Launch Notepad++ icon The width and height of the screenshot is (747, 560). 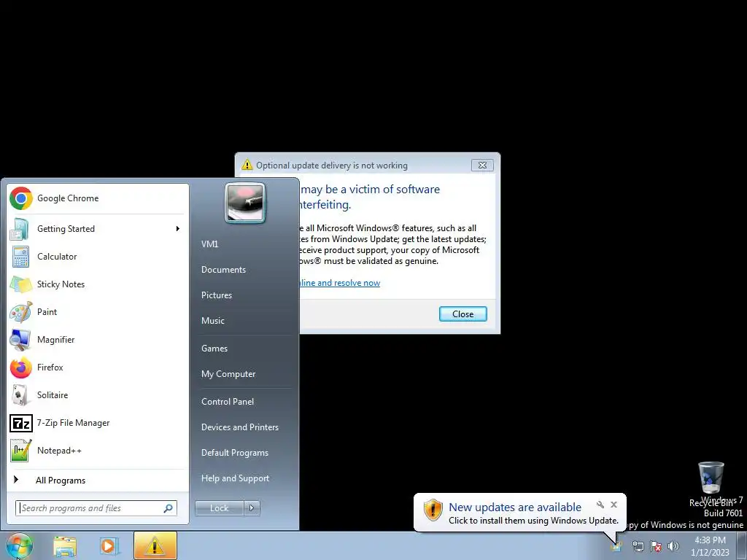point(20,451)
